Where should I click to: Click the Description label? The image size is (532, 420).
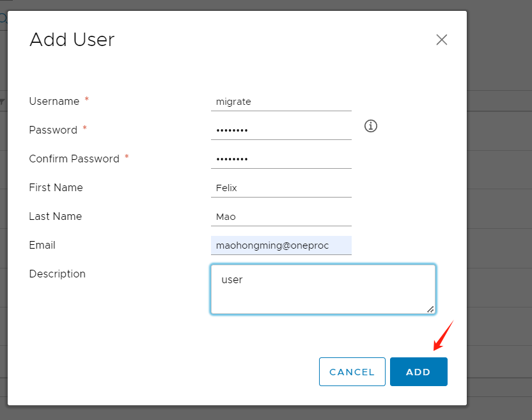(x=57, y=274)
